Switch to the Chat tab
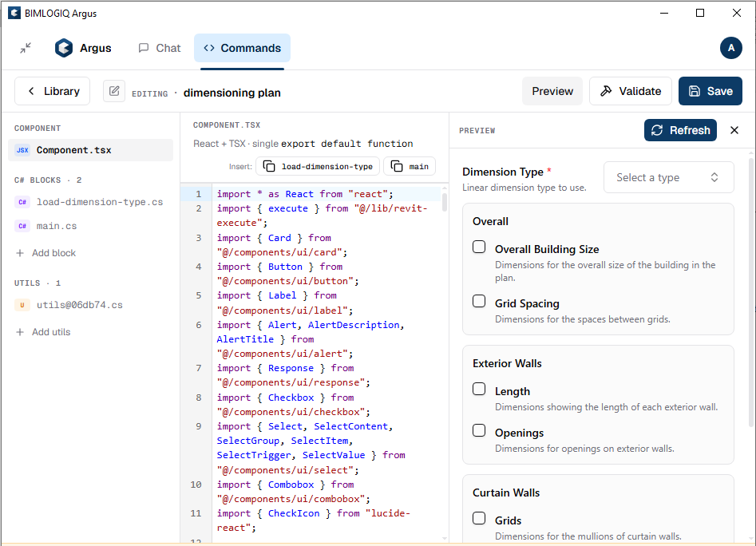756x546 pixels. tap(160, 48)
